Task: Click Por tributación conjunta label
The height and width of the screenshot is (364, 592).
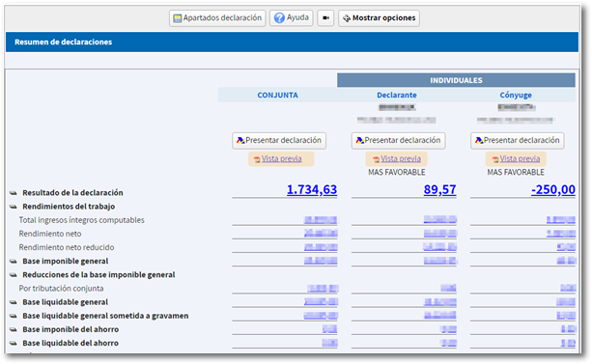Action: [x=61, y=289]
